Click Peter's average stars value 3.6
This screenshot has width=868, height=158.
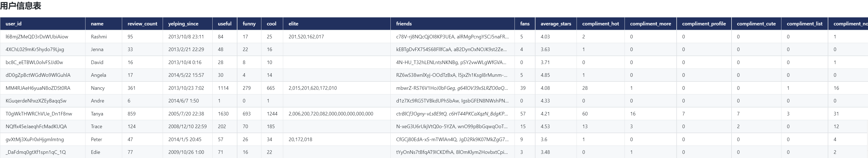[545, 139]
